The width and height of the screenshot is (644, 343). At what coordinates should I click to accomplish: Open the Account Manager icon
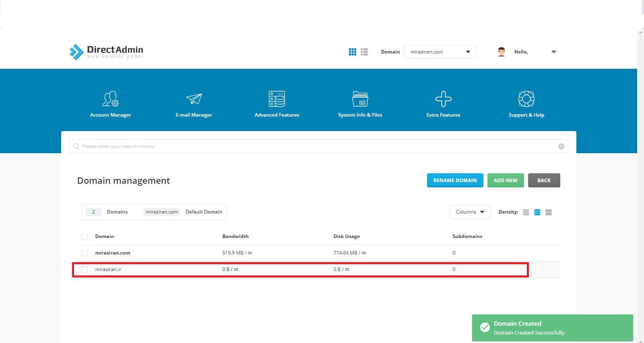(110, 99)
